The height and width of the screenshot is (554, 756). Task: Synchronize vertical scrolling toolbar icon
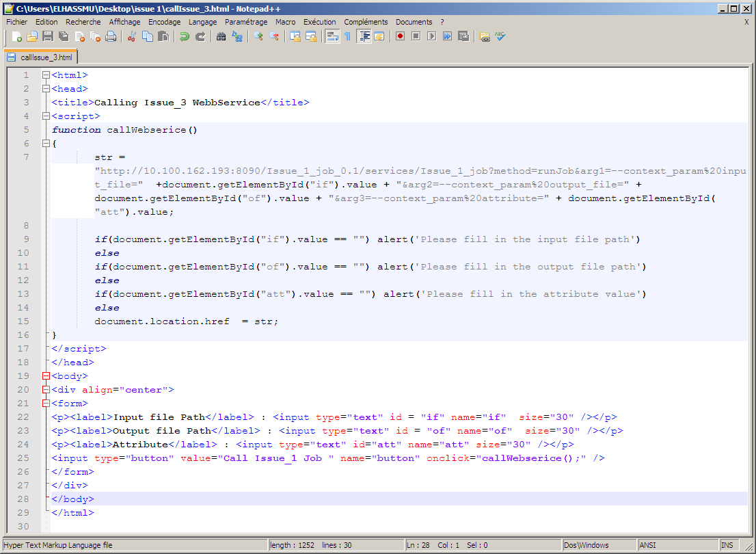[295, 37]
